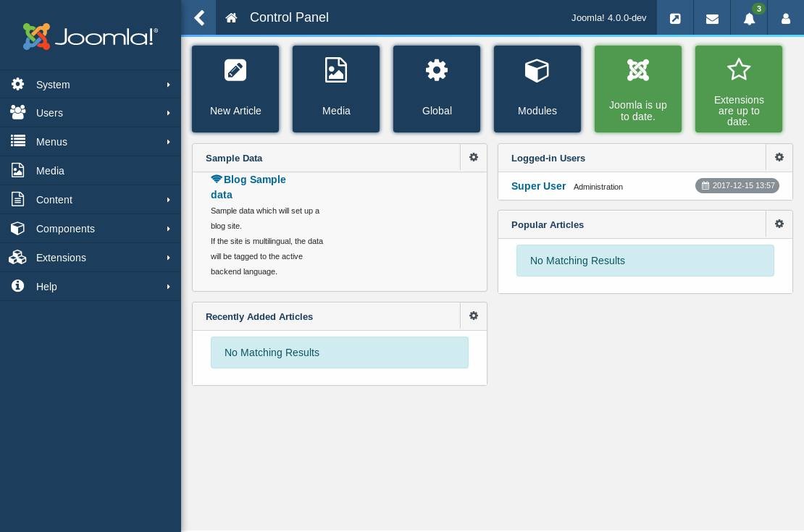Open the Super User profile link
The height and width of the screenshot is (532, 804).
coord(538,186)
